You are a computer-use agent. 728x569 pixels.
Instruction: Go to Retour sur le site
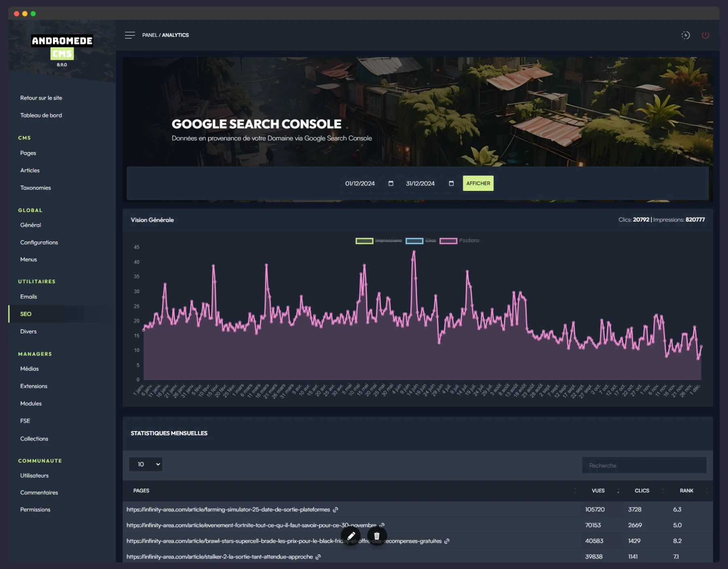coord(41,98)
